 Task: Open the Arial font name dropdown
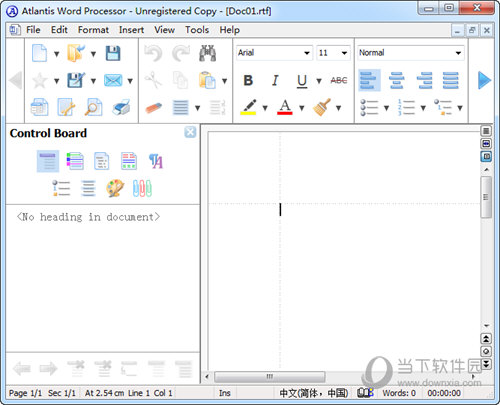pos(307,53)
